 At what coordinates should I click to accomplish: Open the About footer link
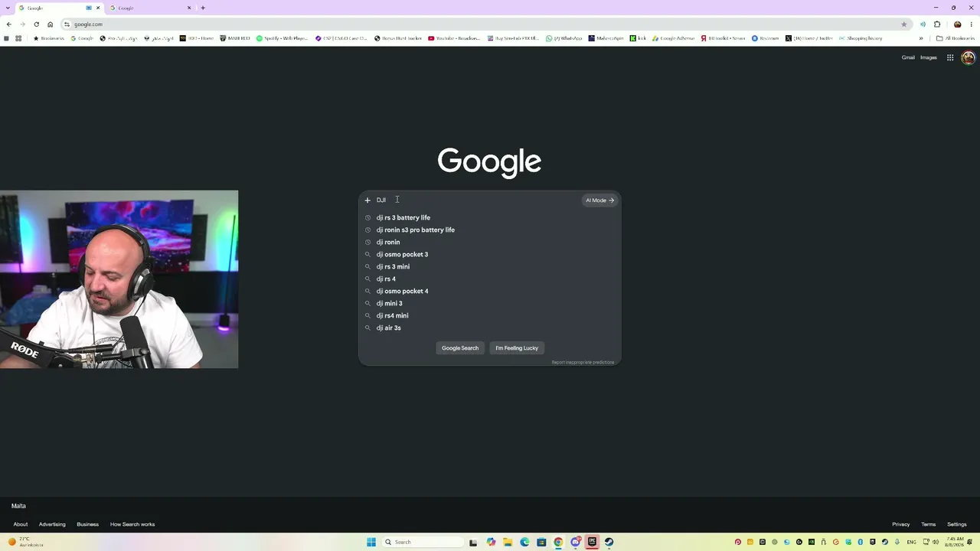[x=21, y=524]
